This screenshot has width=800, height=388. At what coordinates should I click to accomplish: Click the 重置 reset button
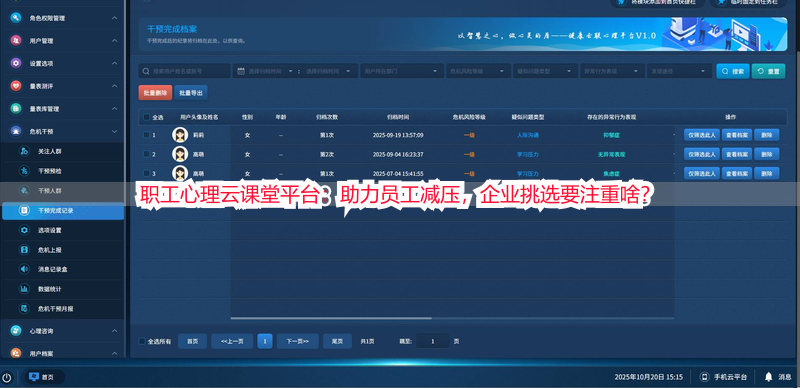tap(768, 71)
